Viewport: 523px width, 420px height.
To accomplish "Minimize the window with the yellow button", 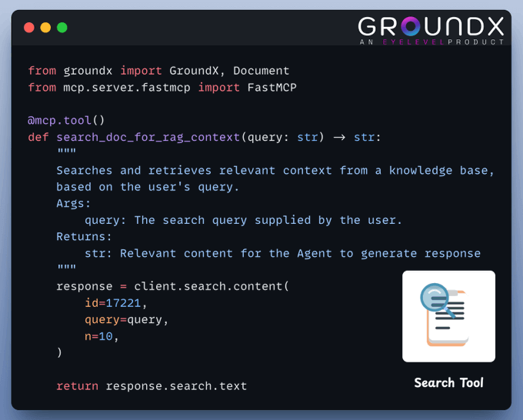I will (x=45, y=28).
